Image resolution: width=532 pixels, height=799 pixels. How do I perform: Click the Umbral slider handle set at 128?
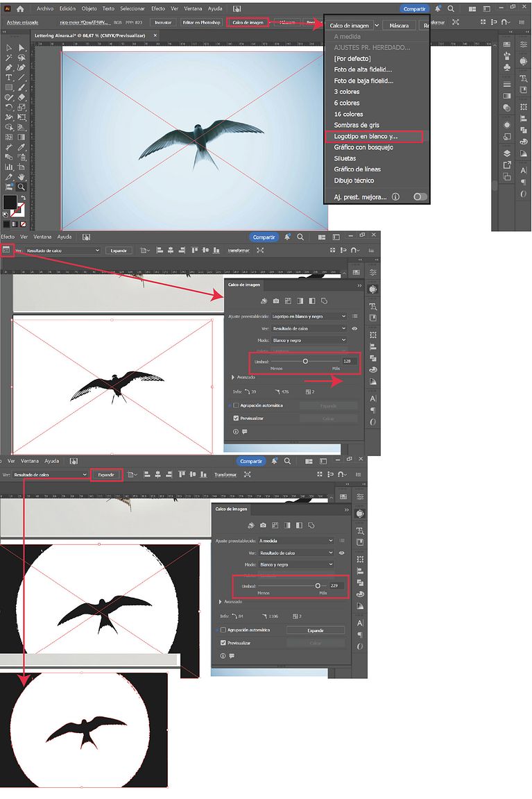tap(305, 362)
